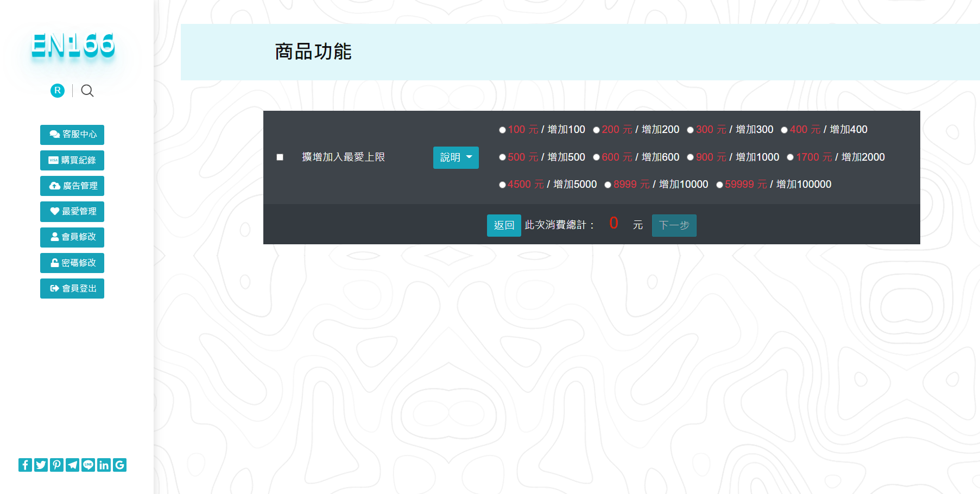This screenshot has width=980, height=494.
Task: Go to 廣告管理 ad management
Action: (x=72, y=186)
